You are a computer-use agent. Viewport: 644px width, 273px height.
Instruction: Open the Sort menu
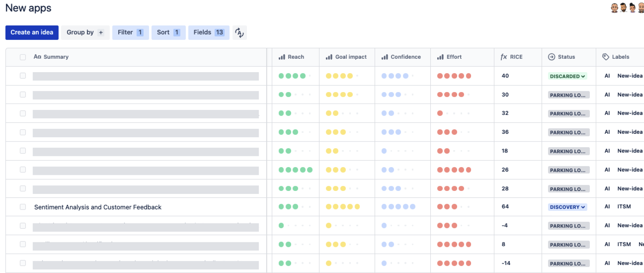coord(168,32)
